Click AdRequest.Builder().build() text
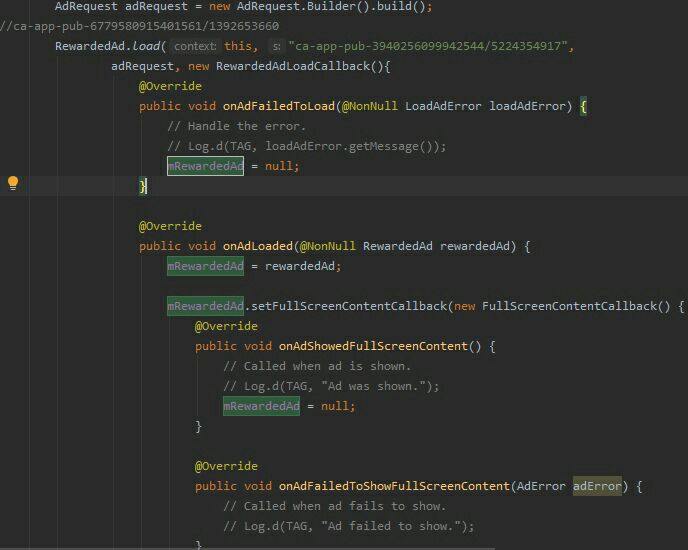The height and width of the screenshot is (550, 688). click(331, 7)
